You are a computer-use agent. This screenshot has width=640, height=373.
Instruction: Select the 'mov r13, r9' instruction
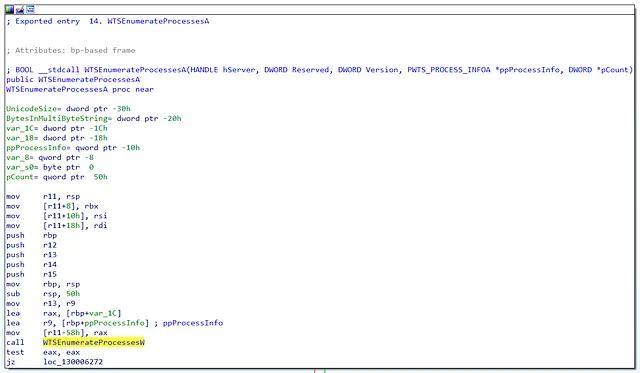[x=40, y=303]
